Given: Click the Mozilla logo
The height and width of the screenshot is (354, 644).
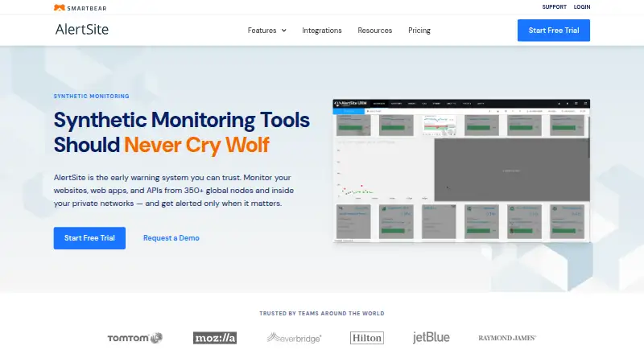Looking at the screenshot, I should [x=215, y=338].
